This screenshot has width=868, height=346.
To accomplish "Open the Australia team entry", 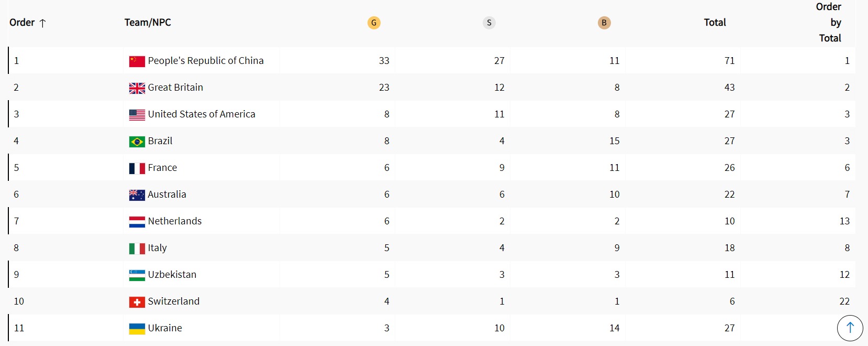I will click(167, 194).
